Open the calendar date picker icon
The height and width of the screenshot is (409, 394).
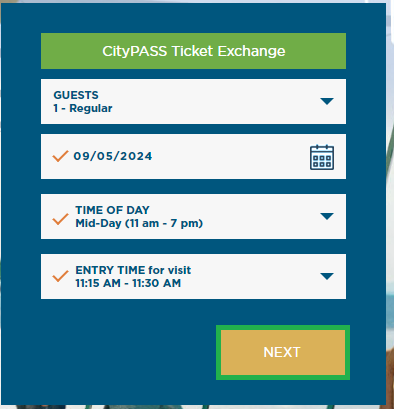[322, 157]
